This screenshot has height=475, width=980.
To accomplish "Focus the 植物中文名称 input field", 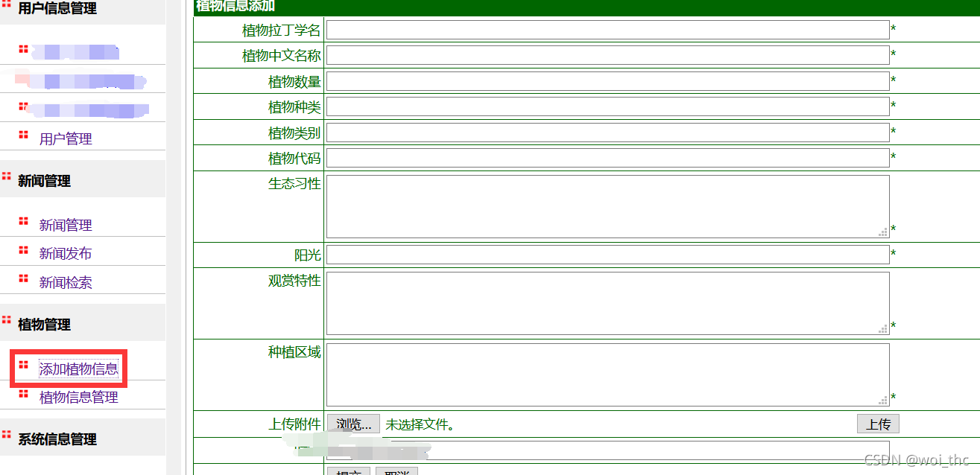I will click(607, 55).
